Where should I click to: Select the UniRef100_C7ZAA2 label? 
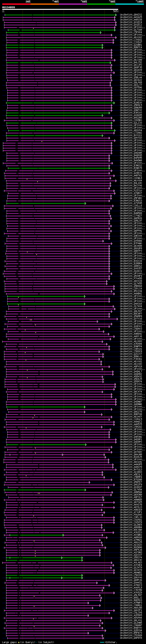tap(131, 133)
